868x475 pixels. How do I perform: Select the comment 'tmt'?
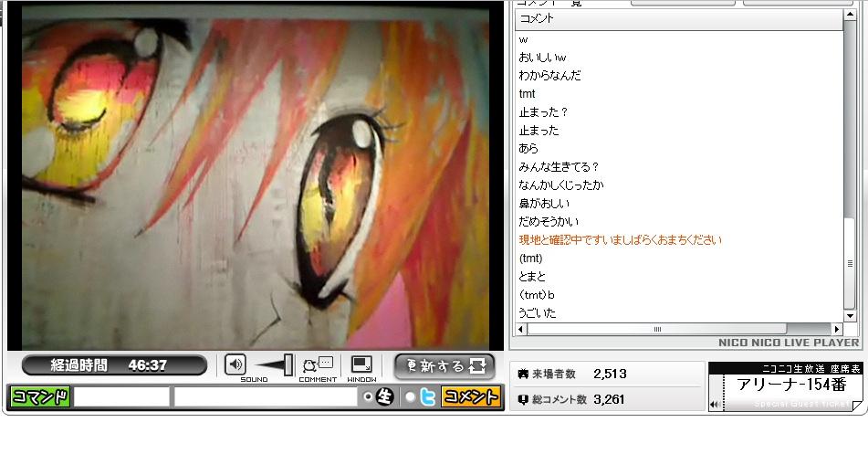click(527, 94)
